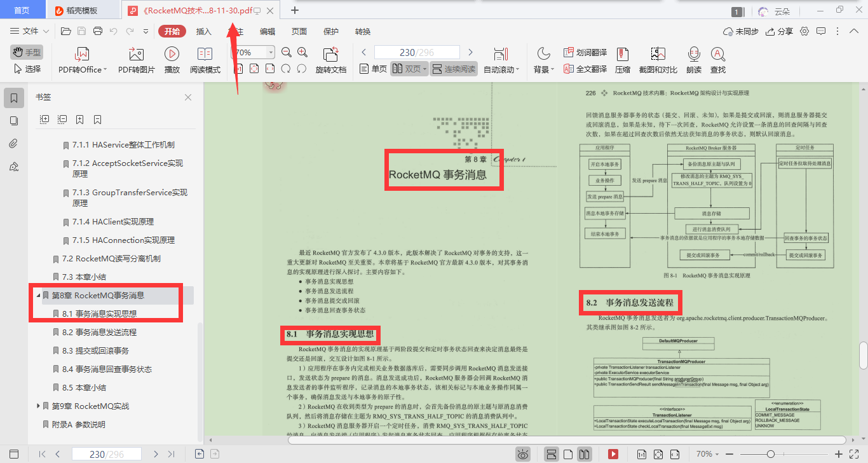This screenshot has width=868, height=463.
Task: Click the 朗读 read-aloud microphone icon
Action: pyautogui.click(x=694, y=54)
